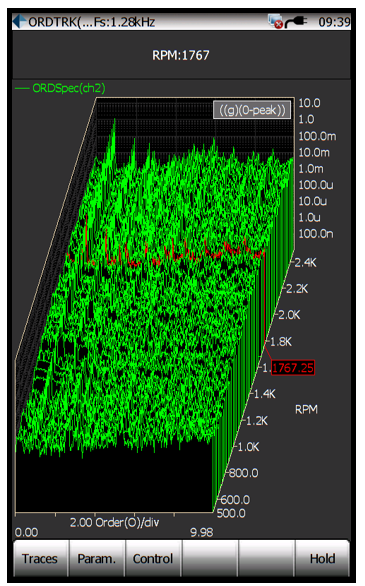Tap the ORDTRK title text
This screenshot has width=365, height=586.
click(x=92, y=22)
